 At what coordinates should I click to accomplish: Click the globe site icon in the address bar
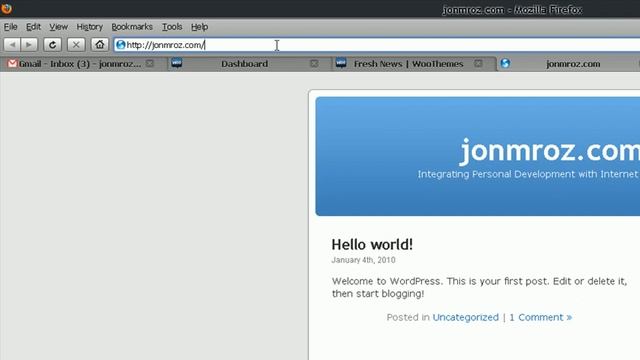click(x=120, y=45)
